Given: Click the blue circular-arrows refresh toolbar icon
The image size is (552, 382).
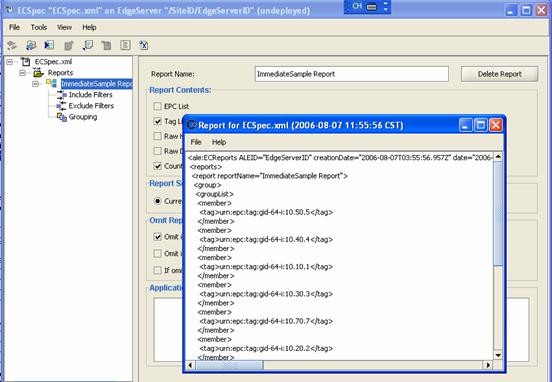Looking at the screenshot, I should [x=31, y=45].
